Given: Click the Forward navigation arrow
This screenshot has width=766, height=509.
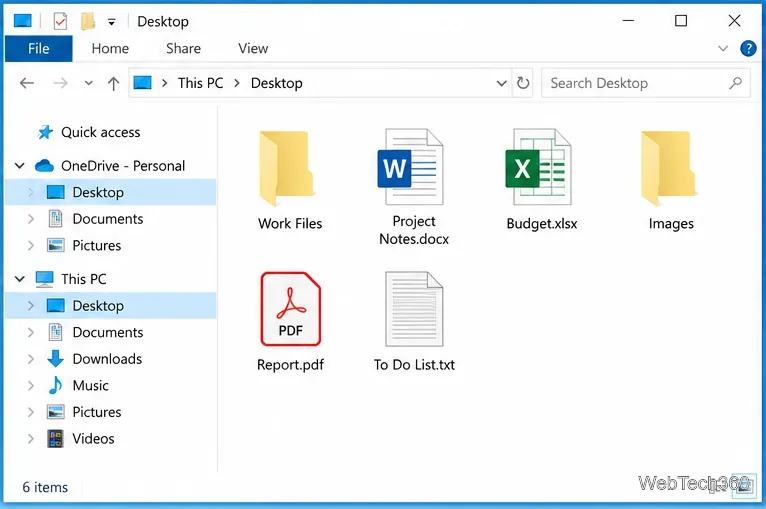Looking at the screenshot, I should [60, 83].
